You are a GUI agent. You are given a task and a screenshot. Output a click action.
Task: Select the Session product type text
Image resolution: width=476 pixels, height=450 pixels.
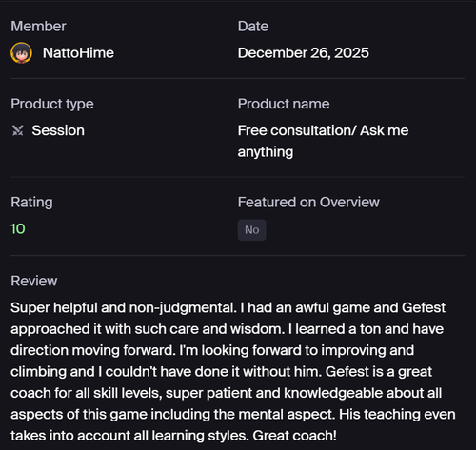click(58, 130)
